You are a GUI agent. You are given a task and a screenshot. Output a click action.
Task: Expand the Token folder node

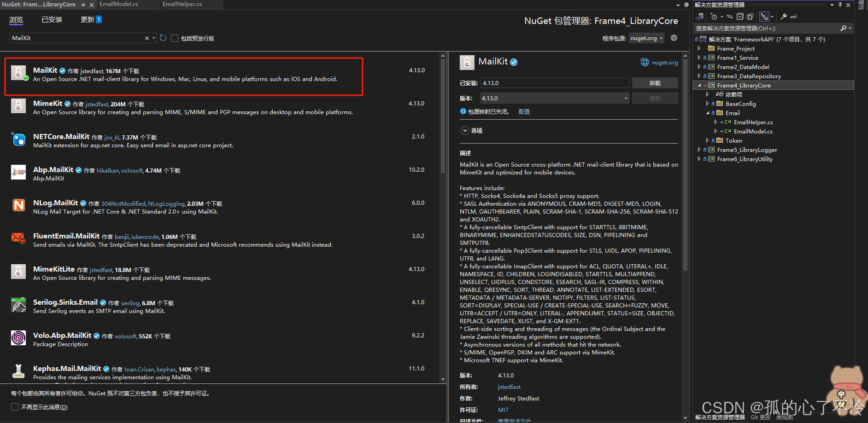707,140
